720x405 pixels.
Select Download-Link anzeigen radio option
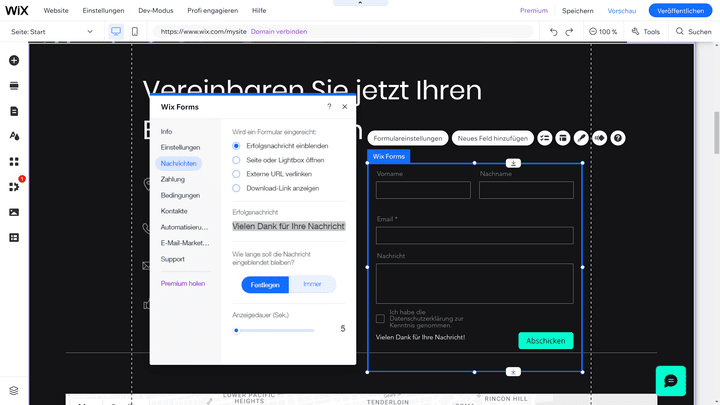[236, 188]
